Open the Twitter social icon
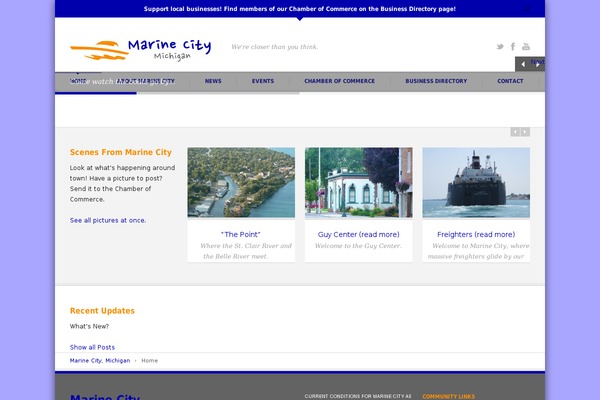Screen dimensions: 600x400 click(x=500, y=47)
